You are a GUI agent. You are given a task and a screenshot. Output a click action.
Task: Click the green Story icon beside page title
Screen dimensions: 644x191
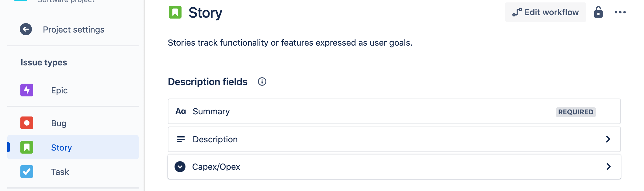click(x=175, y=12)
